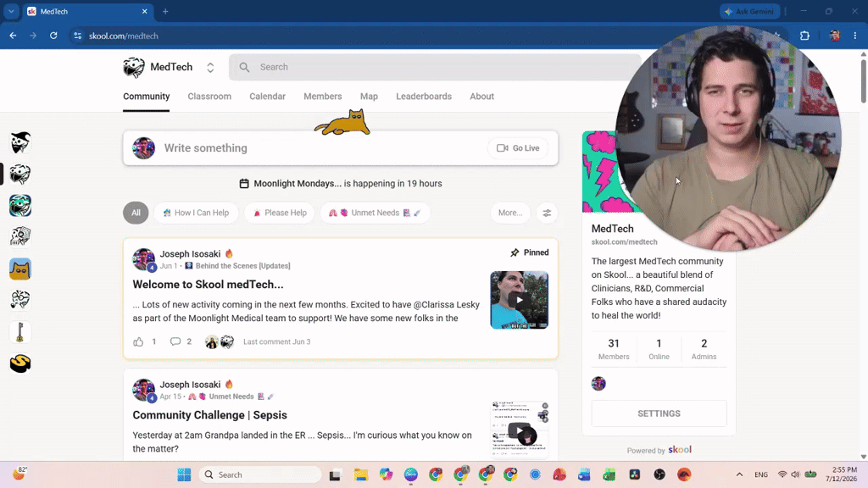Open skool.com/medtech link in sidebar card

pyautogui.click(x=625, y=242)
